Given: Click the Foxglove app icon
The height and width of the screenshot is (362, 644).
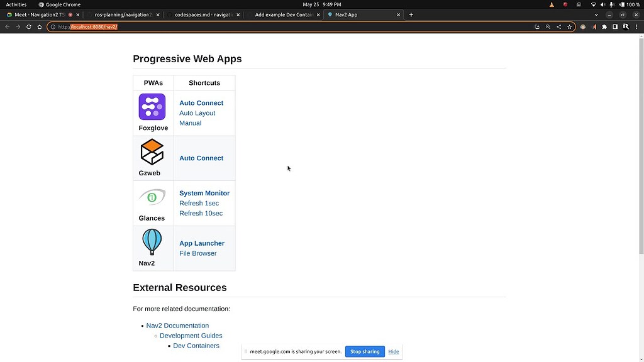Looking at the screenshot, I should 152,107.
